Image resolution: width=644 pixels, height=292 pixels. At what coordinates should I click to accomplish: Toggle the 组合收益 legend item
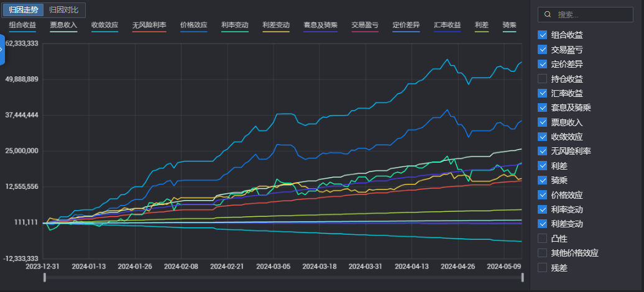coord(22,25)
